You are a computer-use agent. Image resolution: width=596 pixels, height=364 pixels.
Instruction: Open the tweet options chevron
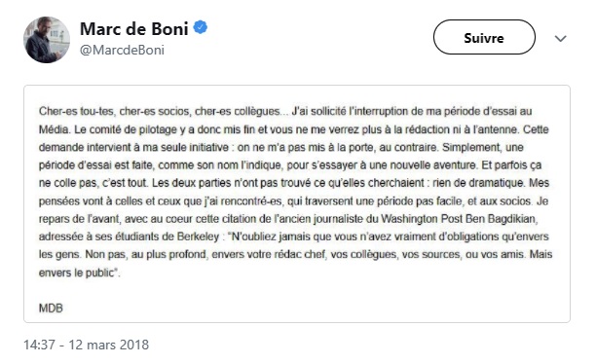coord(560,38)
